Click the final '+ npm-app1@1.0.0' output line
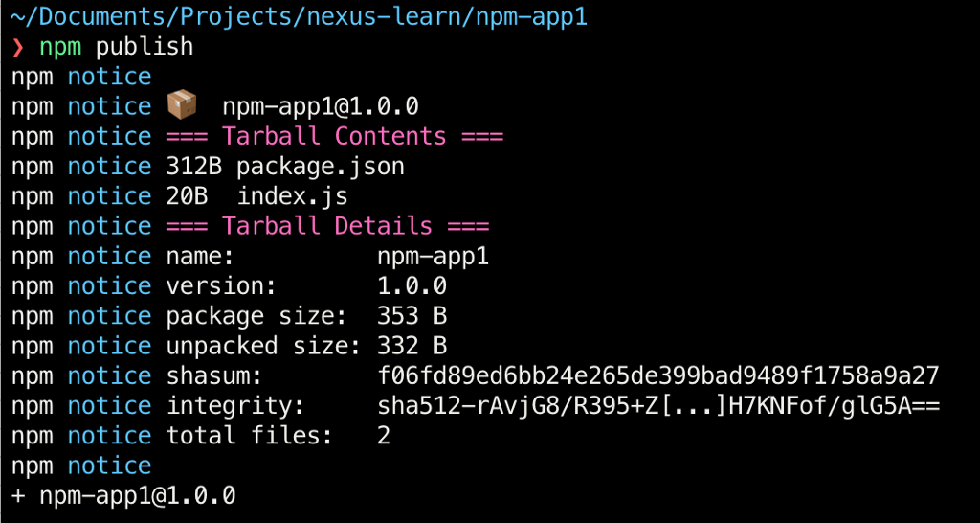The width and height of the screenshot is (980, 523). [x=123, y=495]
